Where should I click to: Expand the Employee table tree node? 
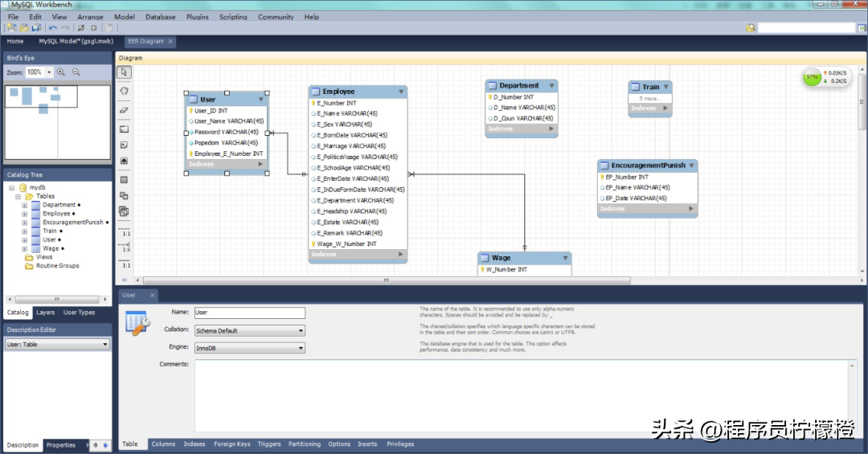25,214
